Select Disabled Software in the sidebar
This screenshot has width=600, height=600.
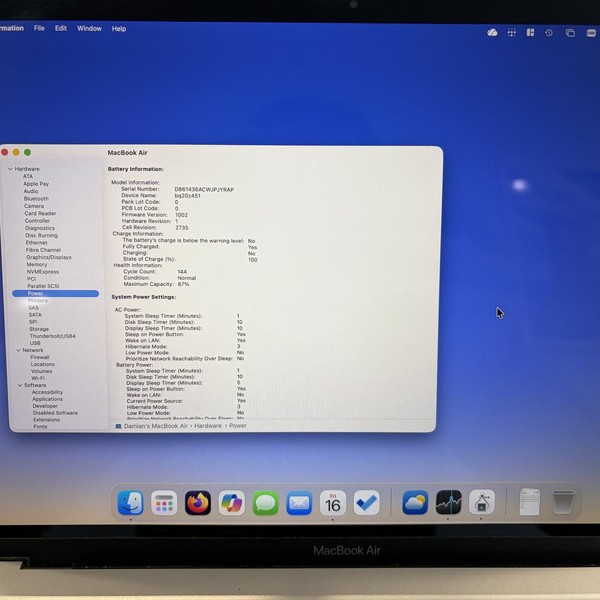click(55, 413)
